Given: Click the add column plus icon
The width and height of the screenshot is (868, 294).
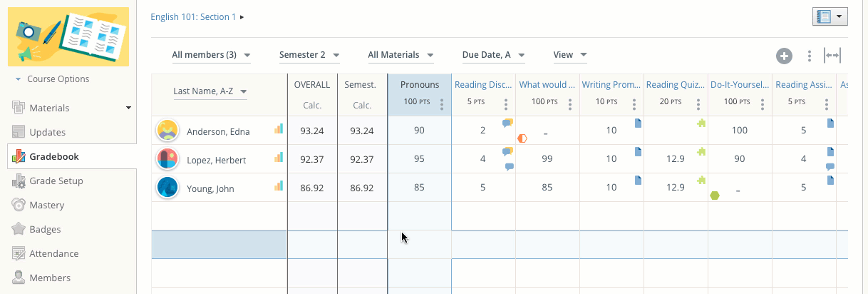Looking at the screenshot, I should coord(784,56).
